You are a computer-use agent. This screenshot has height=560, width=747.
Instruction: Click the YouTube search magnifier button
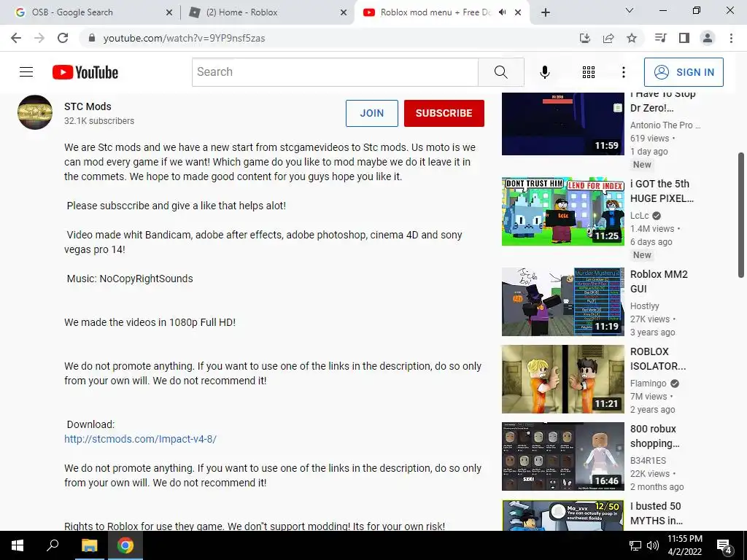click(x=500, y=72)
